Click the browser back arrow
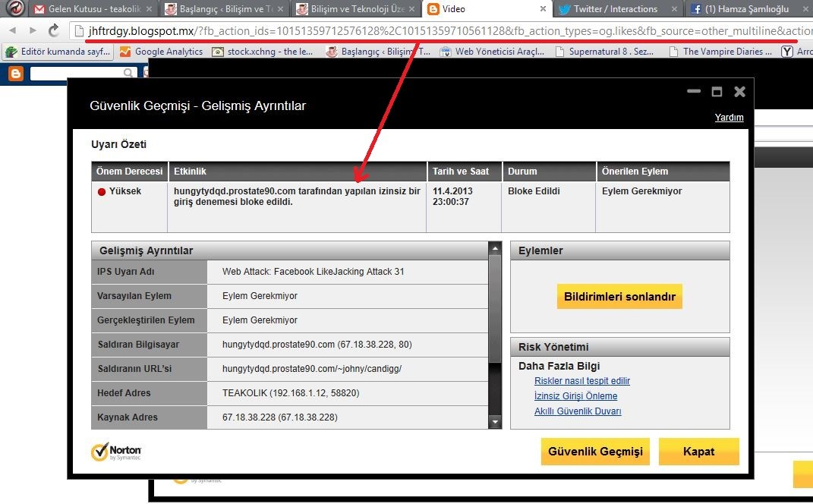813x504 pixels. pos(12,30)
